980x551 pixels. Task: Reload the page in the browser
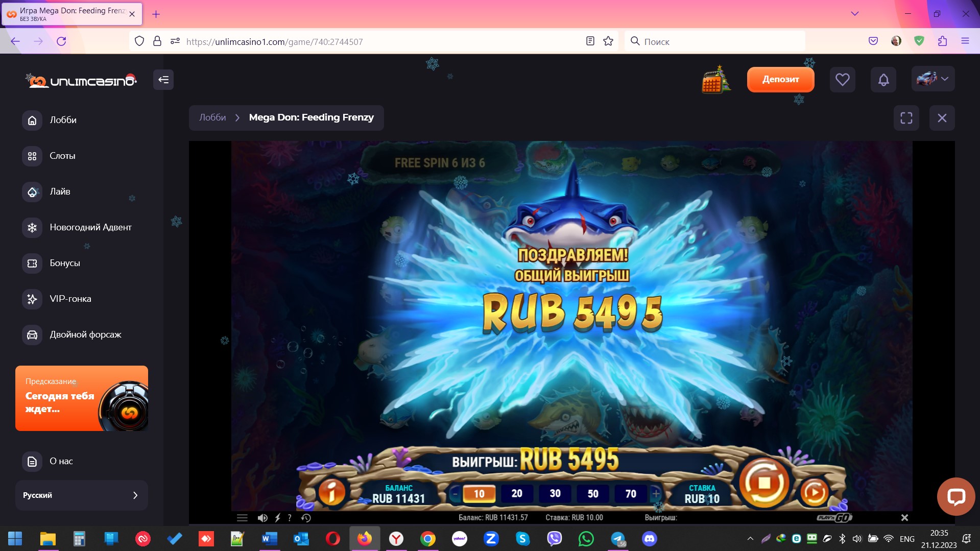point(61,41)
